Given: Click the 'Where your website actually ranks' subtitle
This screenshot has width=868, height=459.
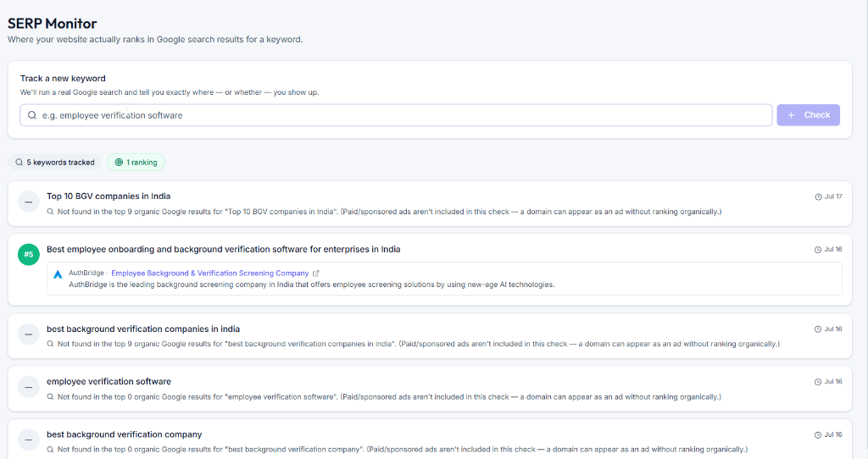Looking at the screenshot, I should [155, 40].
